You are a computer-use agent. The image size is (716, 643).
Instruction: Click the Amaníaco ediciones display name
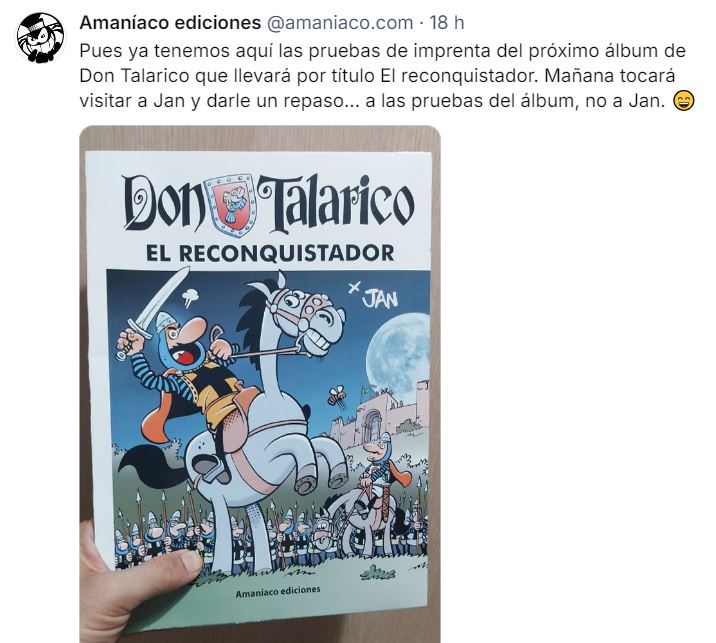click(x=170, y=22)
